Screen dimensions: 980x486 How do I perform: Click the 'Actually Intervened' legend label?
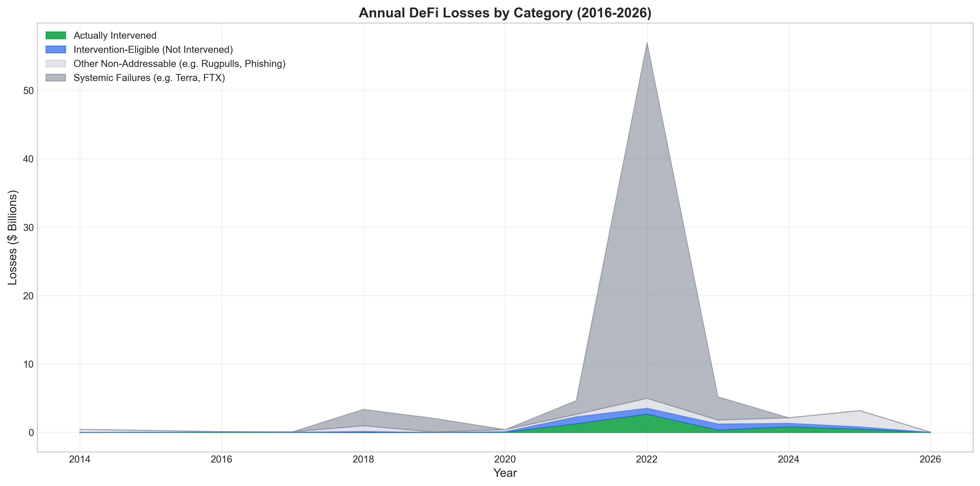[115, 35]
